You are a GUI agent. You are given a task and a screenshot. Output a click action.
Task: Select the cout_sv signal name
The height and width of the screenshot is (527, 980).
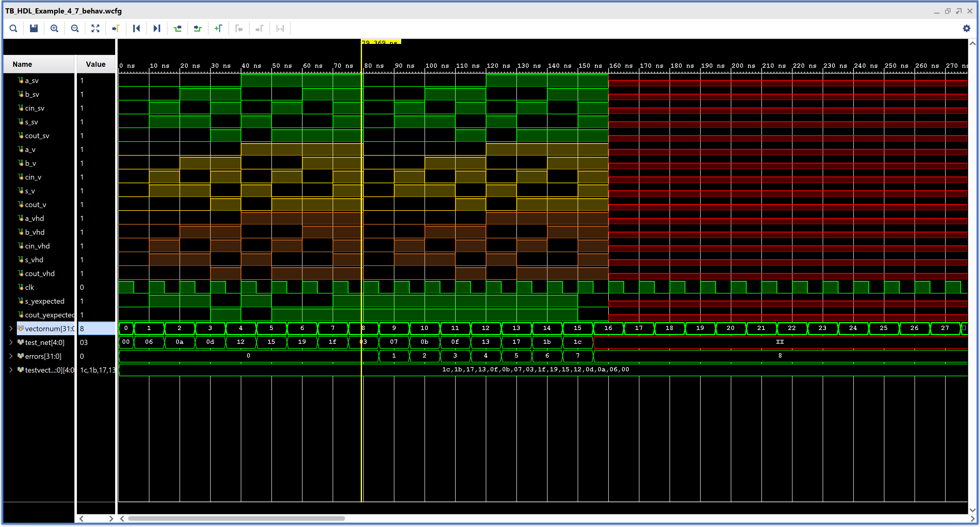pos(37,136)
